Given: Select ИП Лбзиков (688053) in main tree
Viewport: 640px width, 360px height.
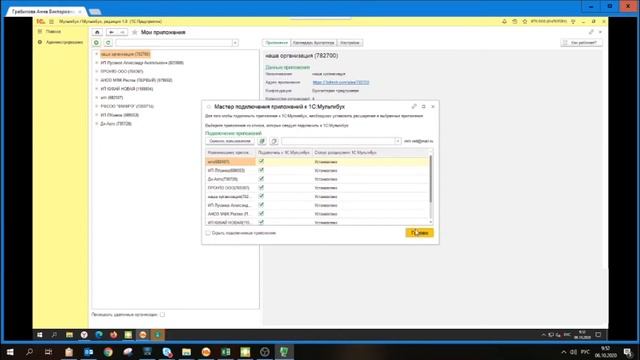Looking at the screenshot, I should 120,115.
